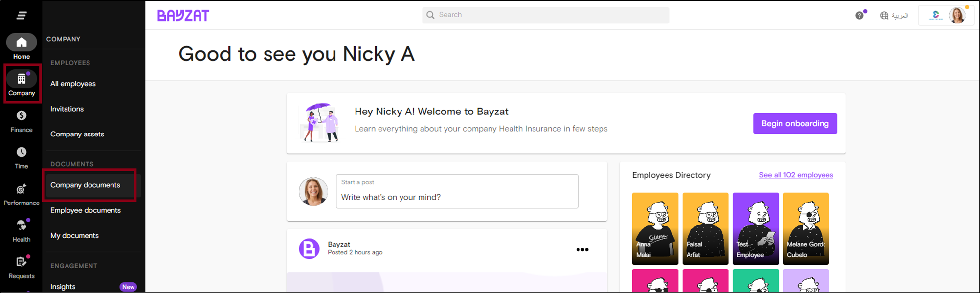Open Company documents menu item
Viewport: 980px width, 293px height.
(x=85, y=185)
